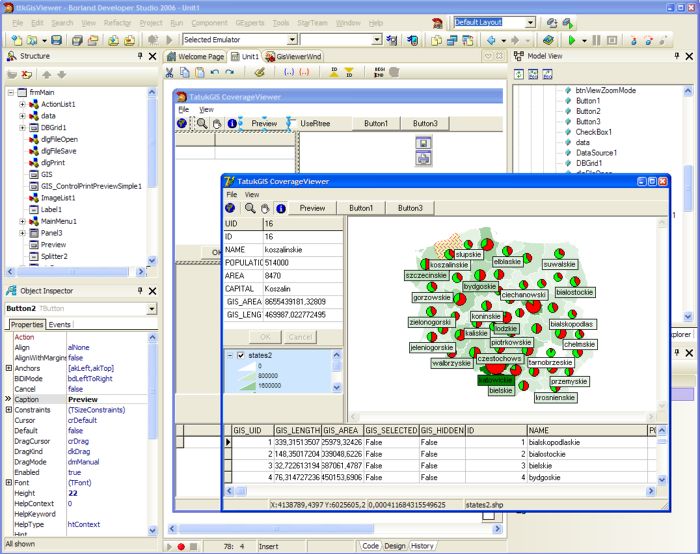This screenshot has width=700, height=554.
Task: Click the first Model View toolbar icon
Action: click(x=519, y=74)
